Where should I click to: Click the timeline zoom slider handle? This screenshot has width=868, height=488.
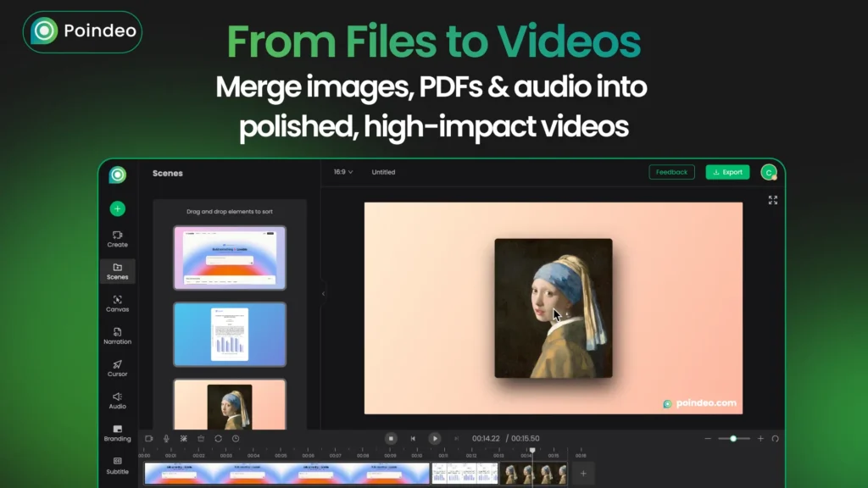733,439
